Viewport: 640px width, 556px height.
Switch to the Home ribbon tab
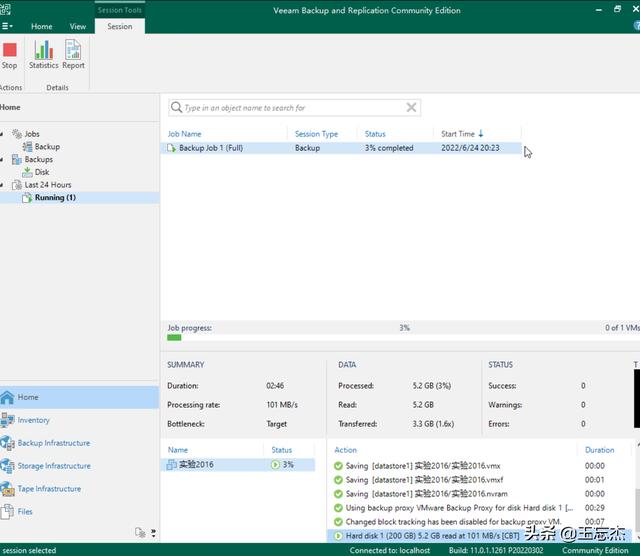(x=42, y=26)
